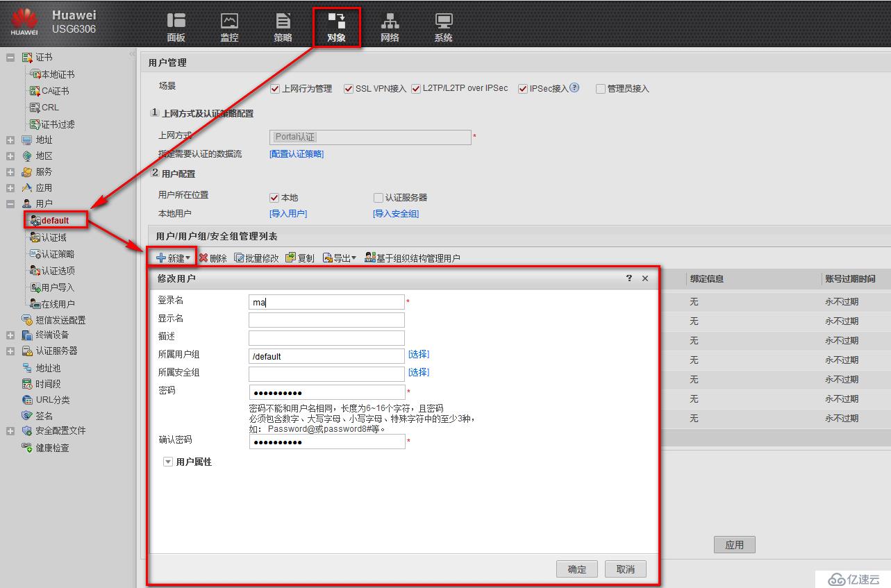Click the 认证策略 icon in sidebar
This screenshot has height=588, width=891.
pyautogui.click(x=35, y=254)
